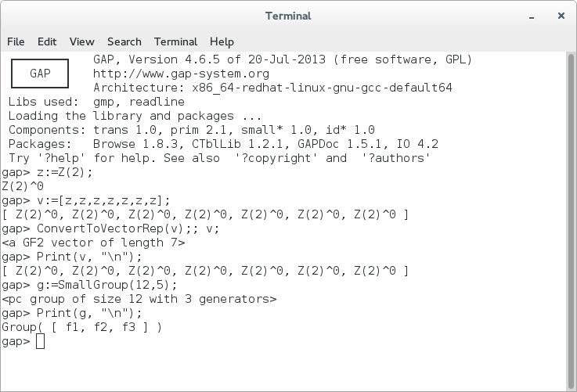Viewport: 577px width, 392px height.
Task: Open the Help menu
Action: (x=222, y=41)
